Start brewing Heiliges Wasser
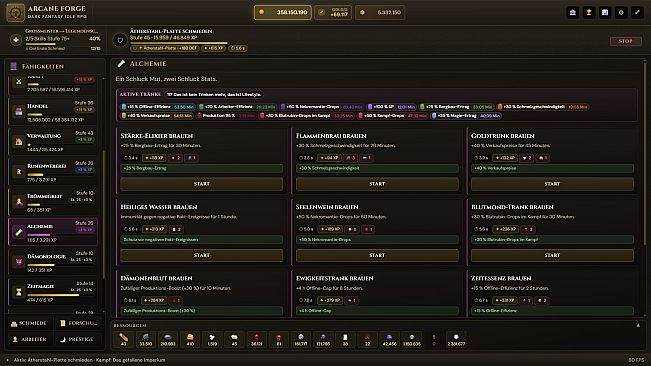 [202, 255]
